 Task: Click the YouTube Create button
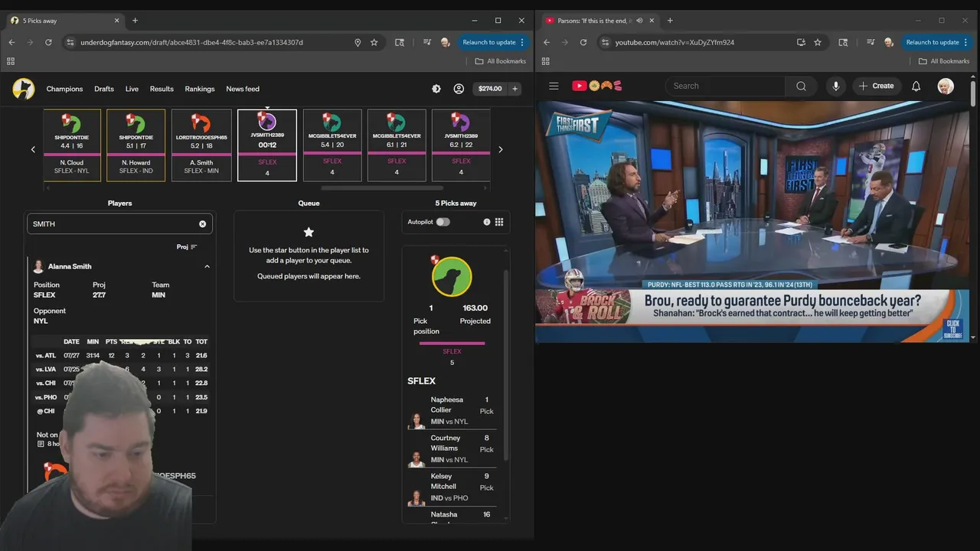tap(876, 86)
